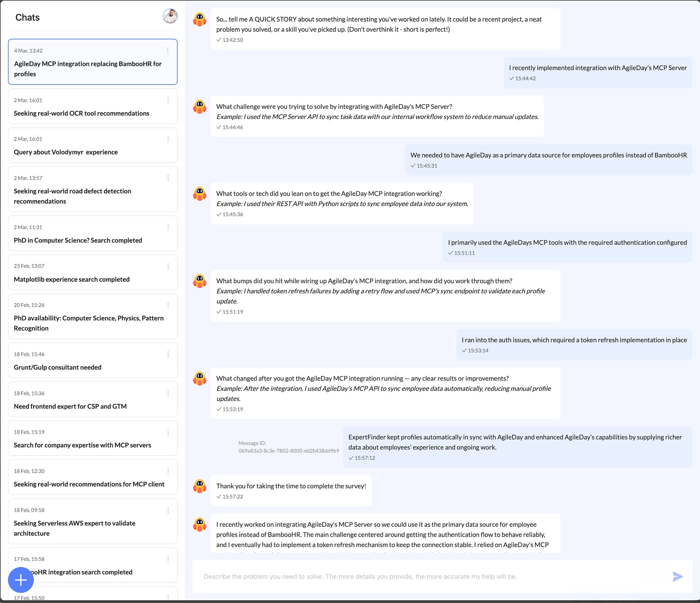Select the Matplotlib experience search chat

(71, 279)
